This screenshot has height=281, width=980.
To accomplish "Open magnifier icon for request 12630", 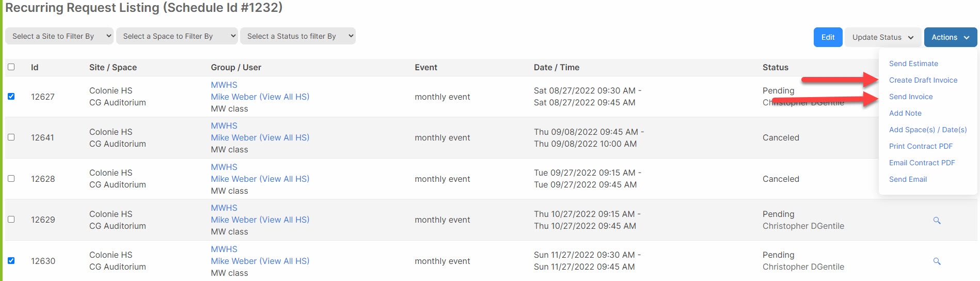I will pyautogui.click(x=937, y=261).
